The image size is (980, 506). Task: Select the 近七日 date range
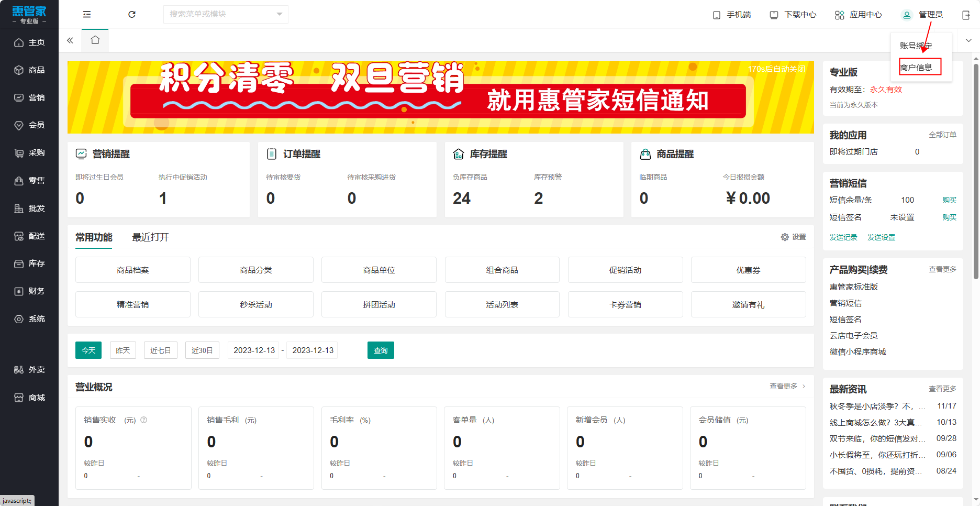161,350
